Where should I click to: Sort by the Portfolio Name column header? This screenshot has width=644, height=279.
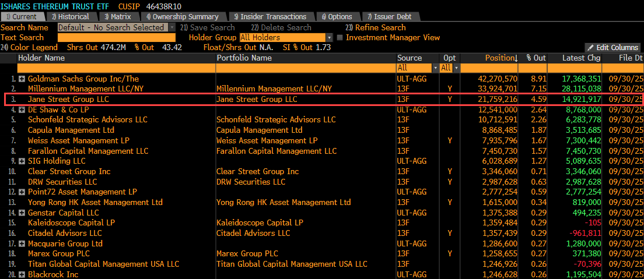(x=244, y=58)
